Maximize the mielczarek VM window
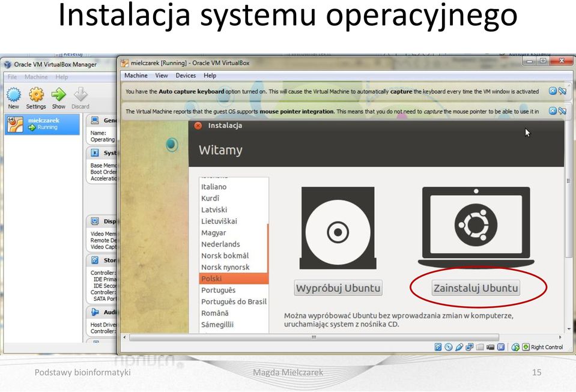Image resolution: width=576 pixels, height=392 pixels. point(543,61)
